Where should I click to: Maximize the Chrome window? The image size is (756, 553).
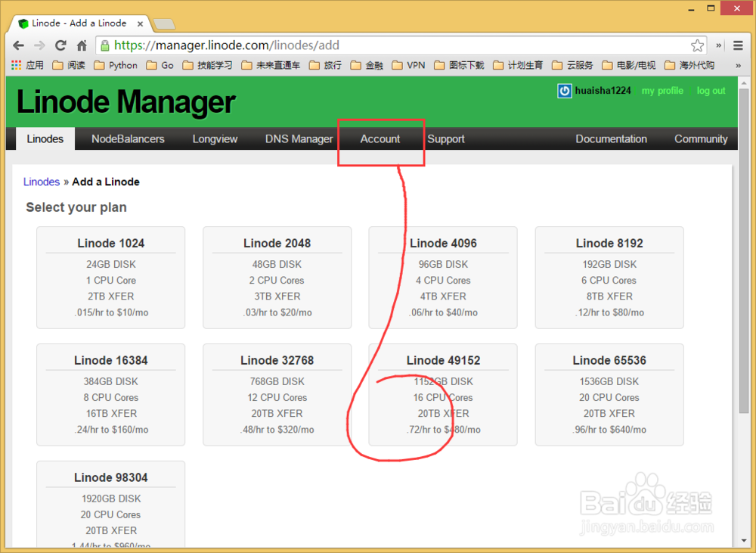coord(711,8)
